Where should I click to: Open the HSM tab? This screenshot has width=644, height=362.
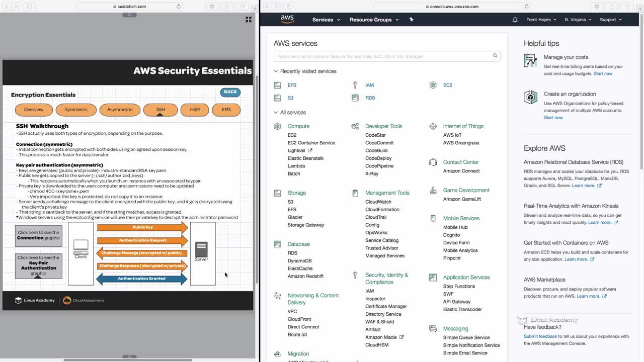(x=195, y=110)
